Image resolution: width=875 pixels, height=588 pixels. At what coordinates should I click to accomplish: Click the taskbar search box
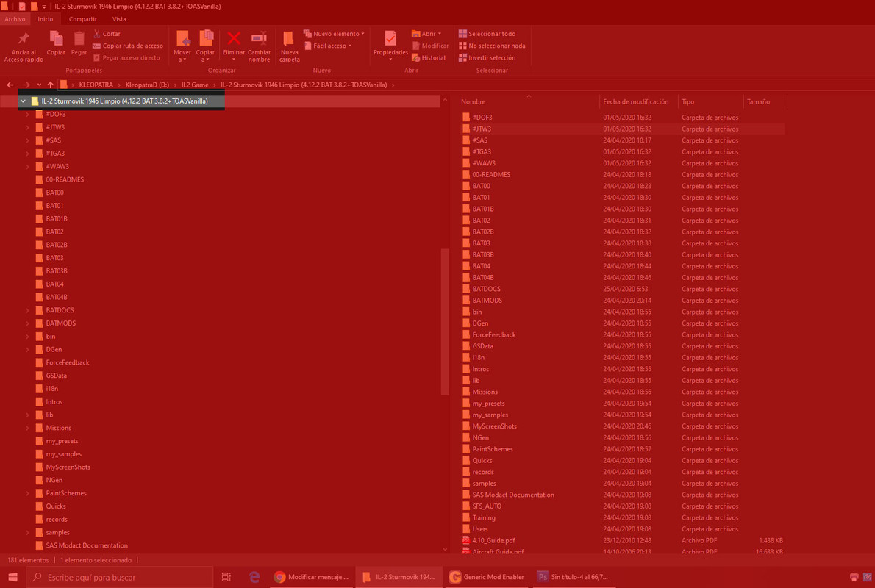coord(119,577)
